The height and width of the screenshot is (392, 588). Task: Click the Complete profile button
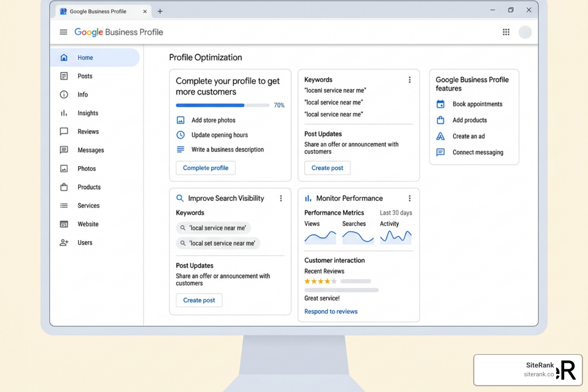[206, 168]
